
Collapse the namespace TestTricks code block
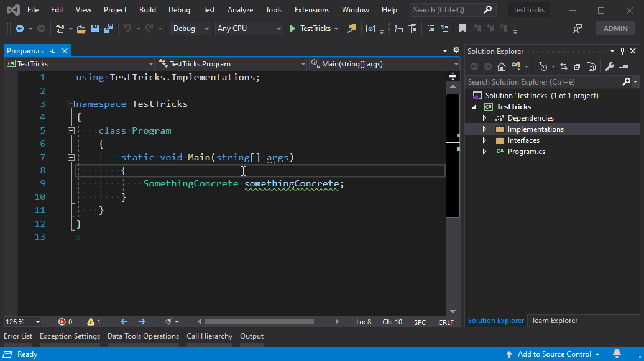pyautogui.click(x=71, y=104)
